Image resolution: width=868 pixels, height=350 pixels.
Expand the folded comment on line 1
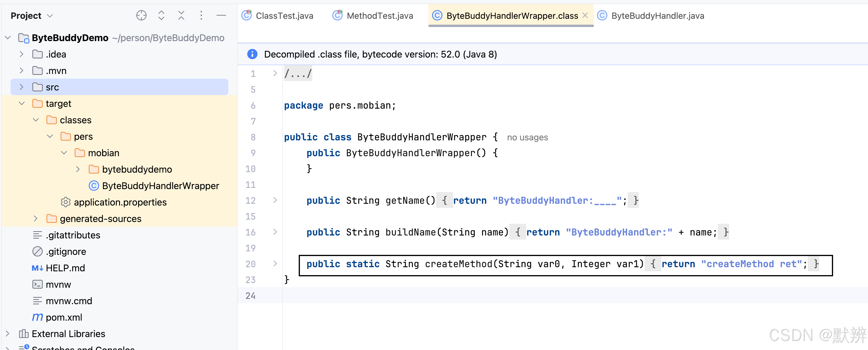[275, 73]
